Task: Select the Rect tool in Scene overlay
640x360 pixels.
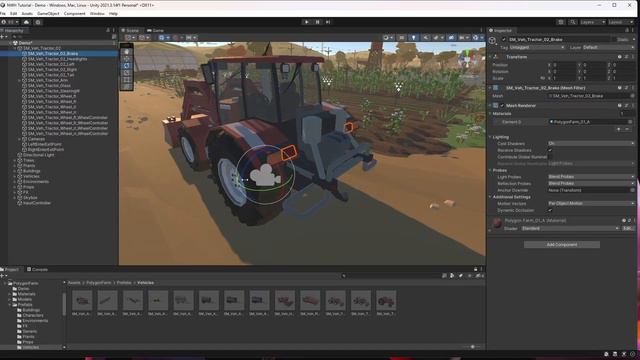Action: (127, 80)
